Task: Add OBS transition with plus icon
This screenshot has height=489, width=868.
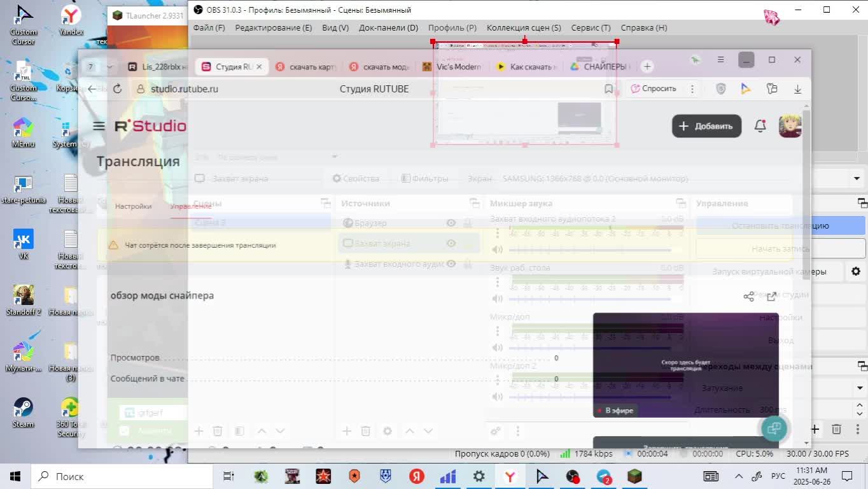Action: tap(815, 429)
